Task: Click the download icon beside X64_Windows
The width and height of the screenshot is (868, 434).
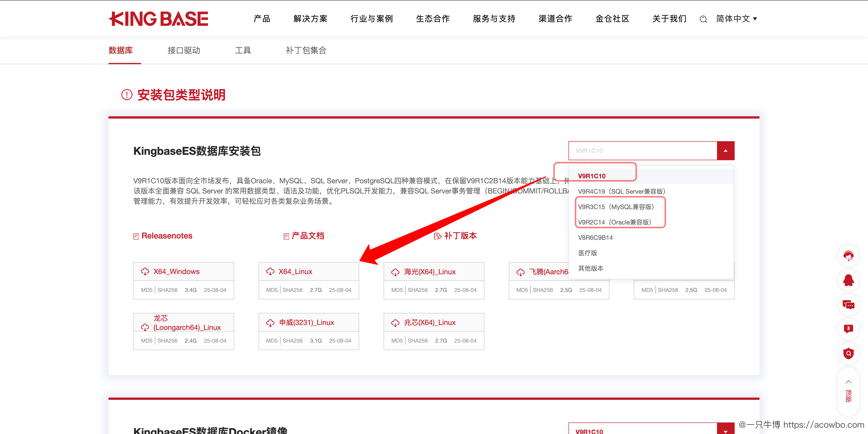Action: [x=145, y=272]
